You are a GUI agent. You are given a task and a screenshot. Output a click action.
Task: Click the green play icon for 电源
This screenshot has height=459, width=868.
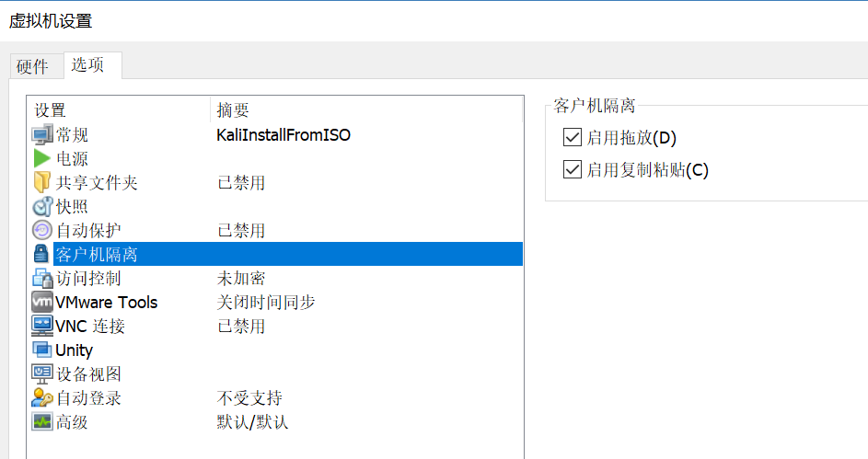[42, 159]
